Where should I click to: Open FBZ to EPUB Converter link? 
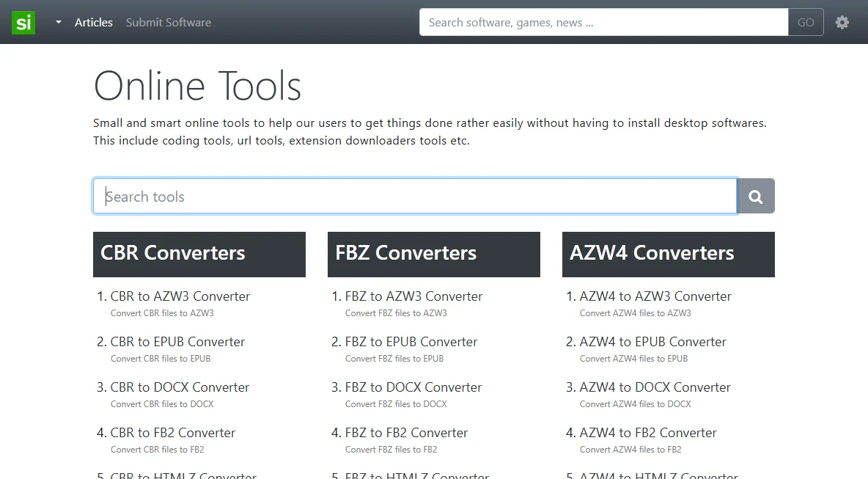(x=411, y=342)
